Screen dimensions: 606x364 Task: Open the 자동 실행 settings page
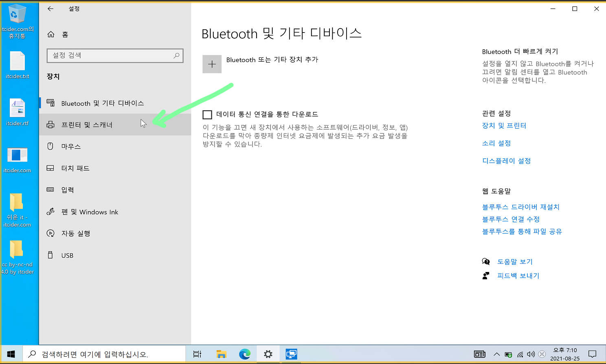tap(115, 233)
